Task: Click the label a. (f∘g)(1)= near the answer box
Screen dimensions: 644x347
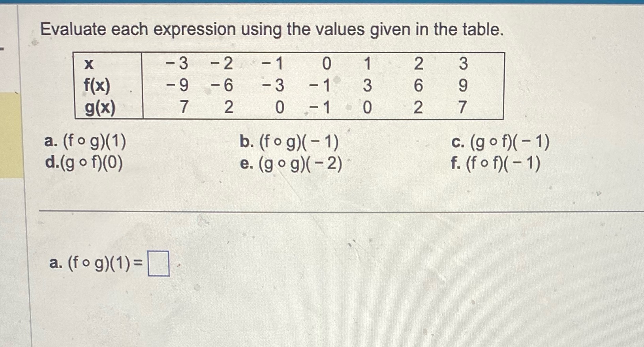Action: 95,263
